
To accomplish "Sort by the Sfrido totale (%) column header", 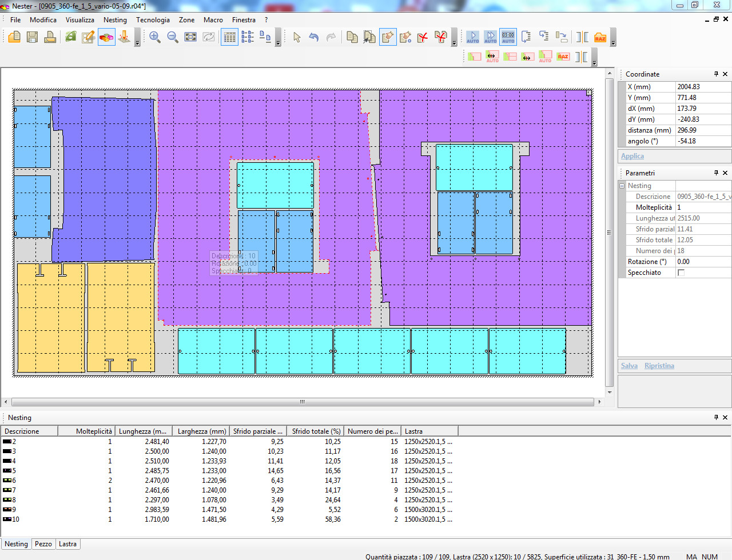I will (x=316, y=431).
